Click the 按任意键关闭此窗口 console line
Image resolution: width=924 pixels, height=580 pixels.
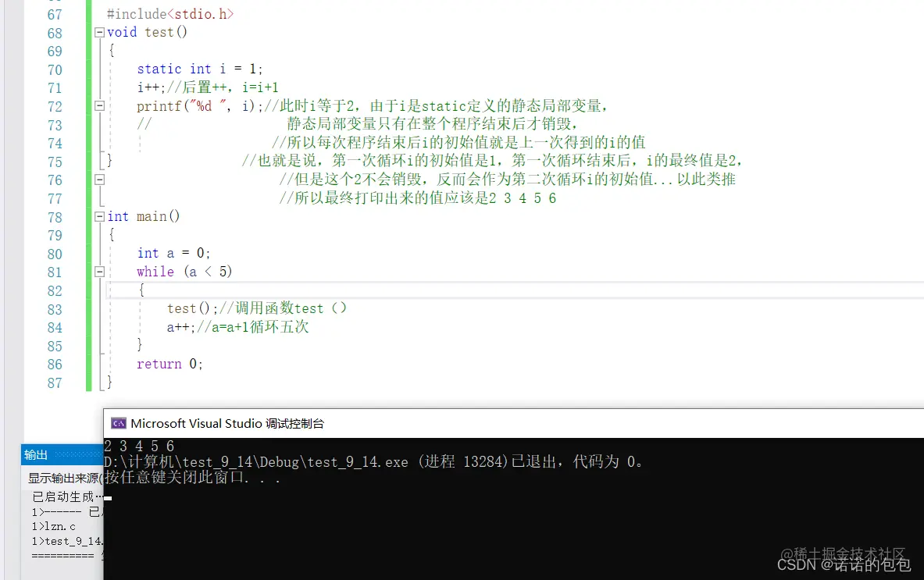[x=192, y=477]
